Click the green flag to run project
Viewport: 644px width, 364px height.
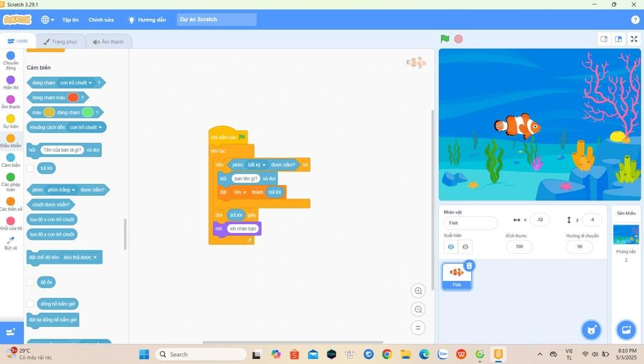tap(445, 38)
